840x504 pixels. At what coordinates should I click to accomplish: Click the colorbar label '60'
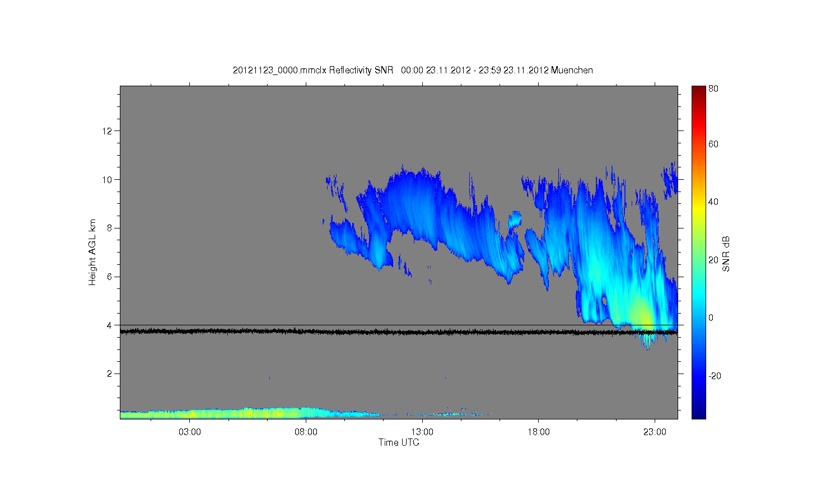pos(713,144)
